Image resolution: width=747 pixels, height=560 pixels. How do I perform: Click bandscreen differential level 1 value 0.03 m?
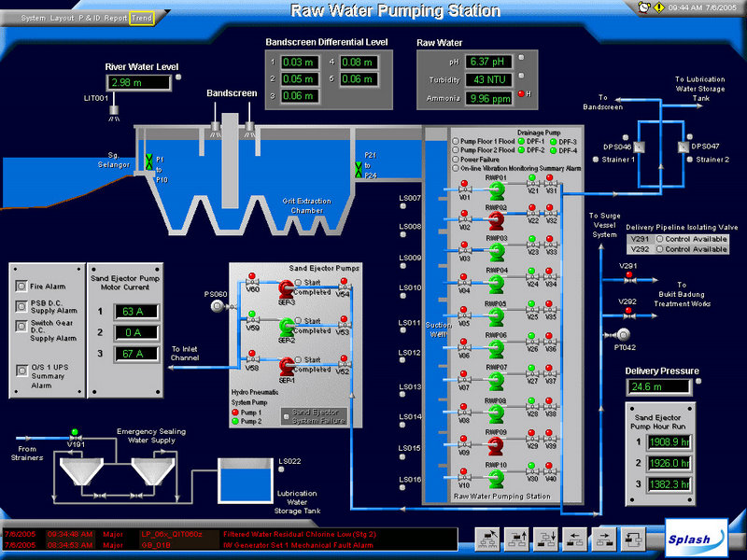coord(300,63)
